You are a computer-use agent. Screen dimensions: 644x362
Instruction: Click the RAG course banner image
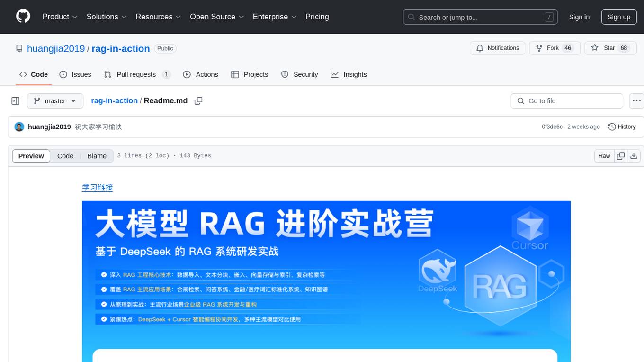[326, 281]
